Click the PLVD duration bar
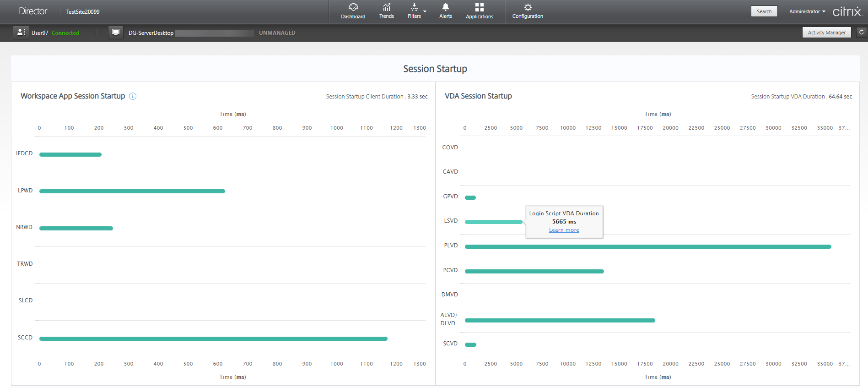 (647, 247)
